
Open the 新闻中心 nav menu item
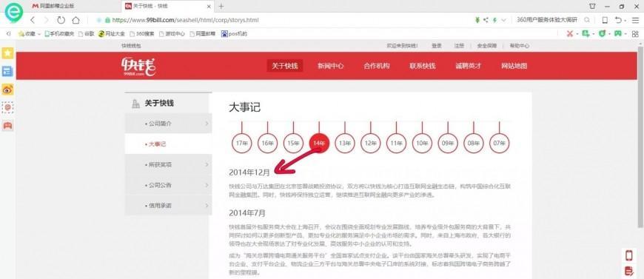[x=331, y=66]
